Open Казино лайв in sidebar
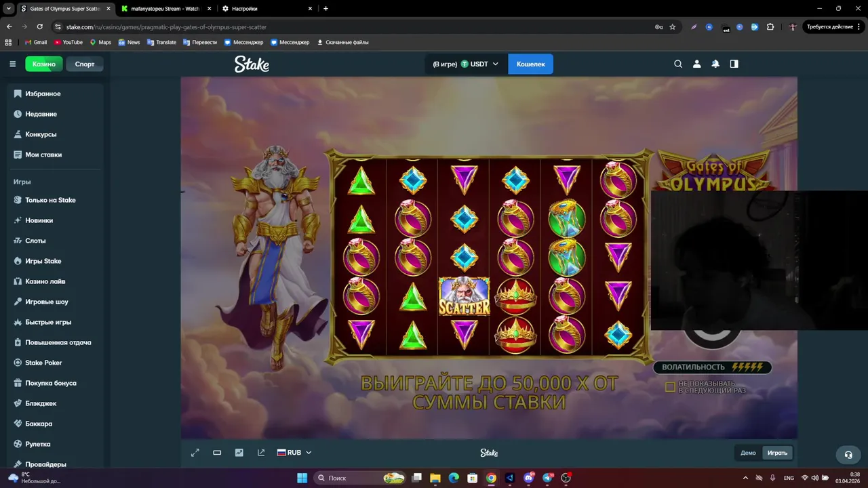The height and width of the screenshot is (488, 868). [x=56, y=281]
